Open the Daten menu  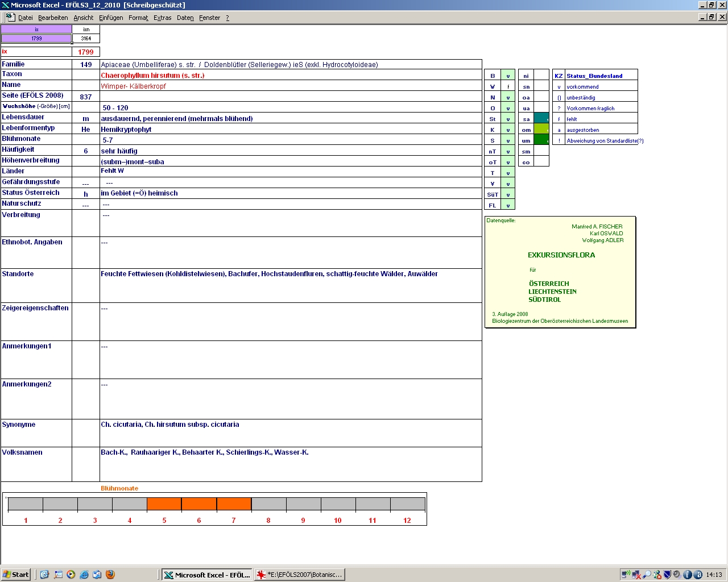[x=185, y=18]
